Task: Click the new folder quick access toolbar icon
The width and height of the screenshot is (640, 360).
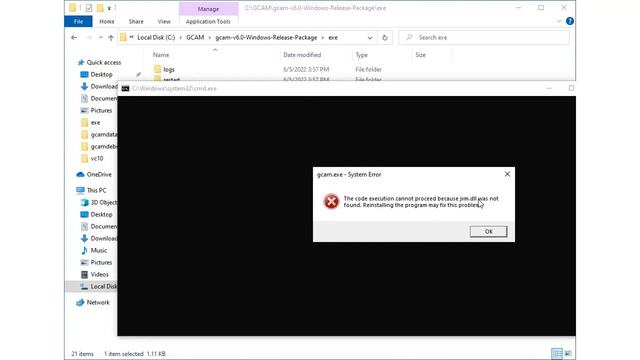Action: (100, 8)
